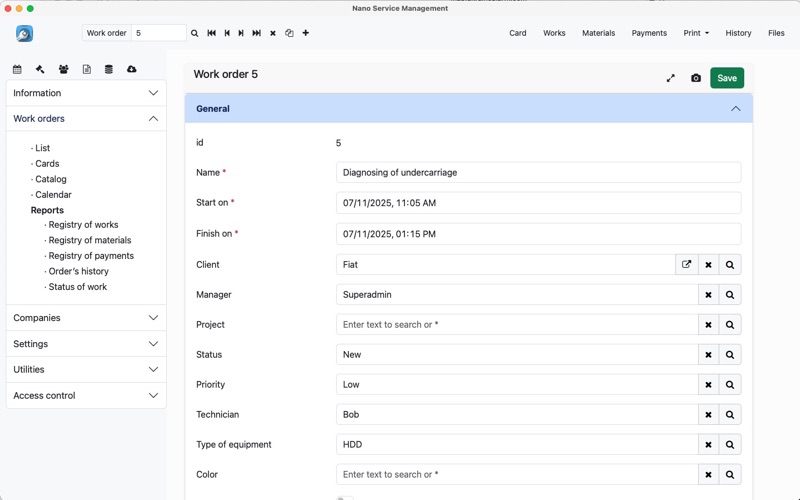Go to the next record
800x500 pixels.
click(241, 33)
